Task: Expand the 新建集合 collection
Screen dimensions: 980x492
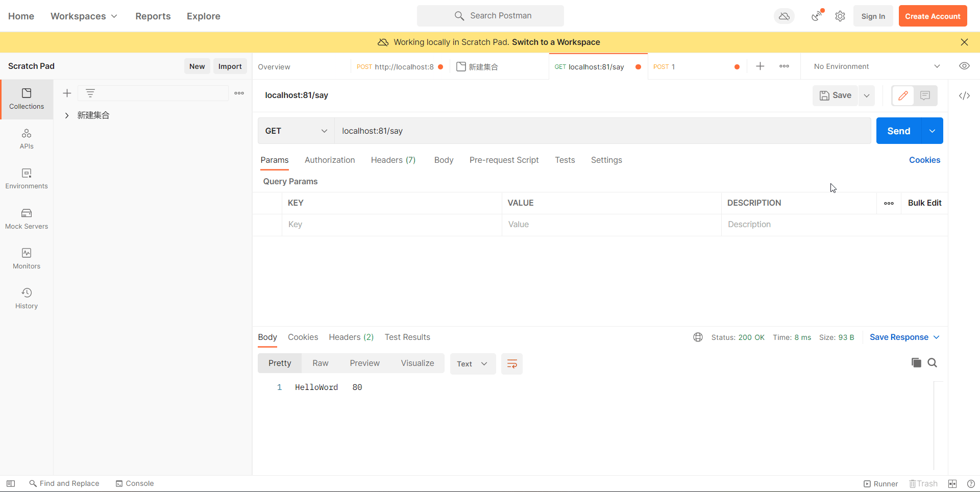Action: [67, 115]
